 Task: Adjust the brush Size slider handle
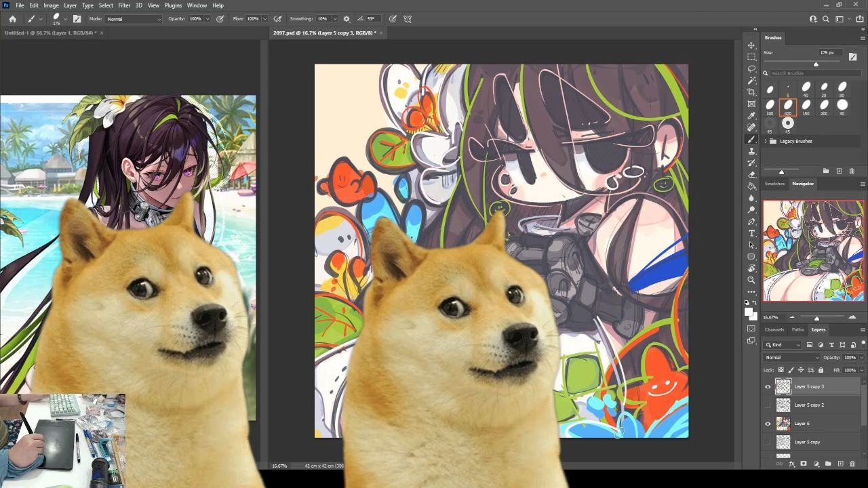coord(816,64)
